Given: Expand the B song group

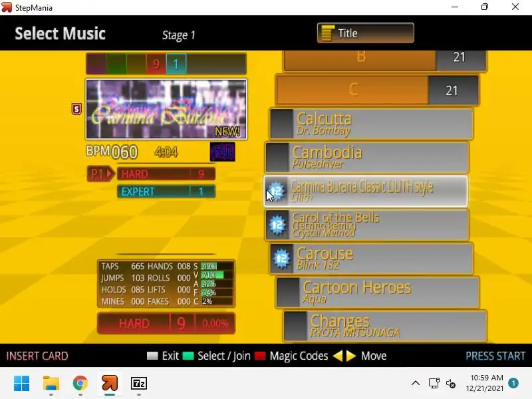Looking at the screenshot, I should click(385, 61).
